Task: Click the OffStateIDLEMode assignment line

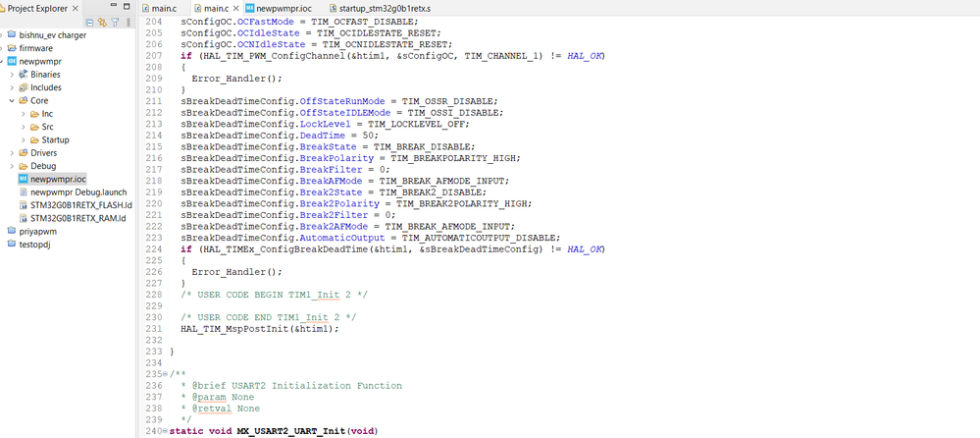Action: [x=342, y=113]
